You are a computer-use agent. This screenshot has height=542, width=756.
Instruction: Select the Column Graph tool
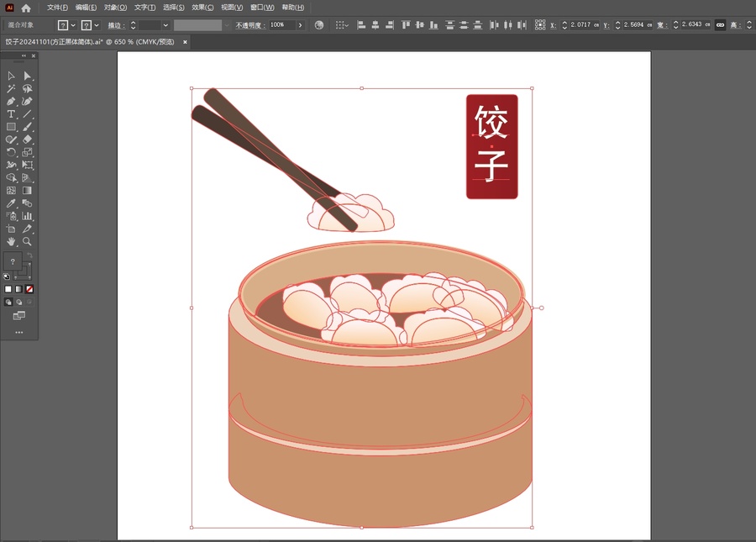[x=27, y=216]
